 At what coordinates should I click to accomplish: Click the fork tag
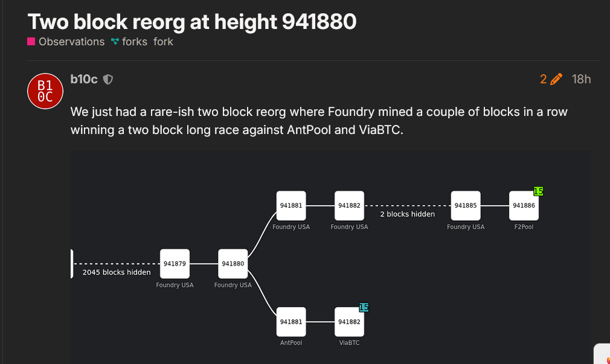[163, 42]
